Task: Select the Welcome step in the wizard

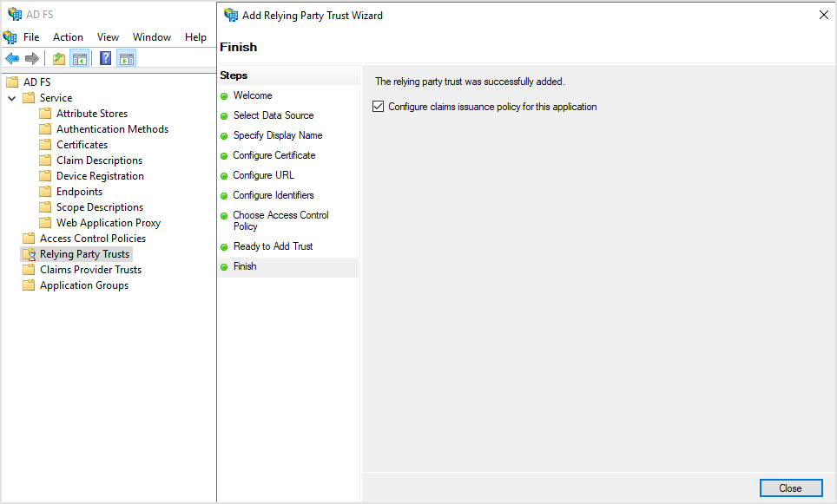Action: click(x=253, y=95)
